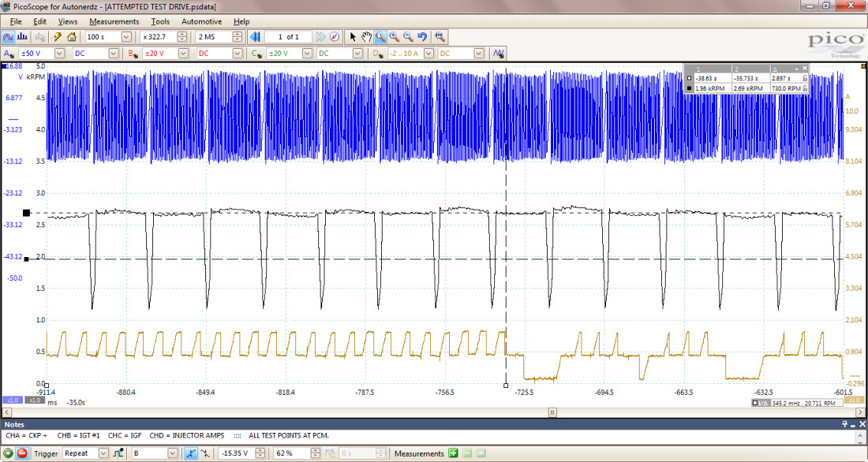Toggle lock on 2.897 s delta row
This screenshot has width=868, height=462.
805,79
